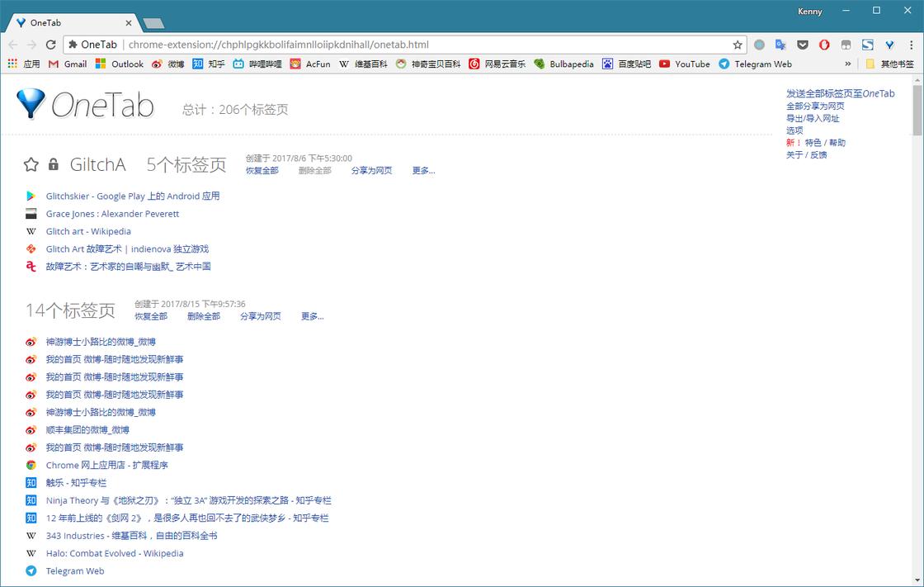Image resolution: width=924 pixels, height=587 pixels.
Task: Bookmark this page with the star icon
Action: (x=738, y=45)
